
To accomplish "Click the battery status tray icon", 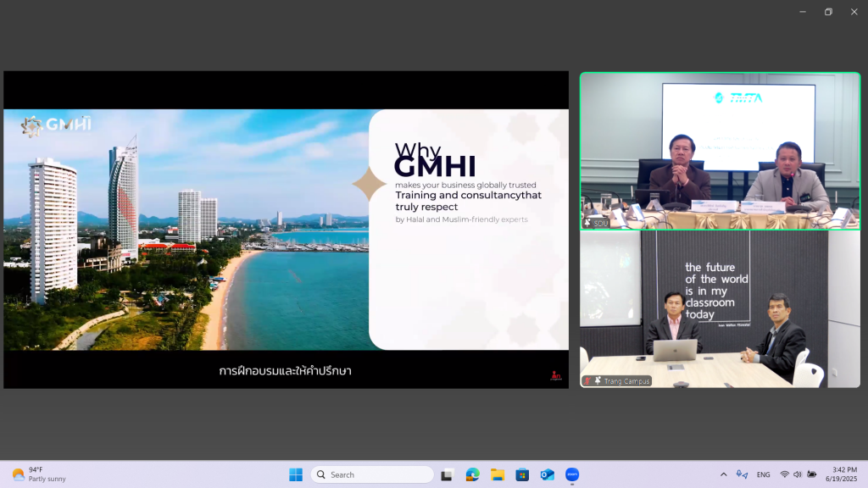I will click(812, 474).
